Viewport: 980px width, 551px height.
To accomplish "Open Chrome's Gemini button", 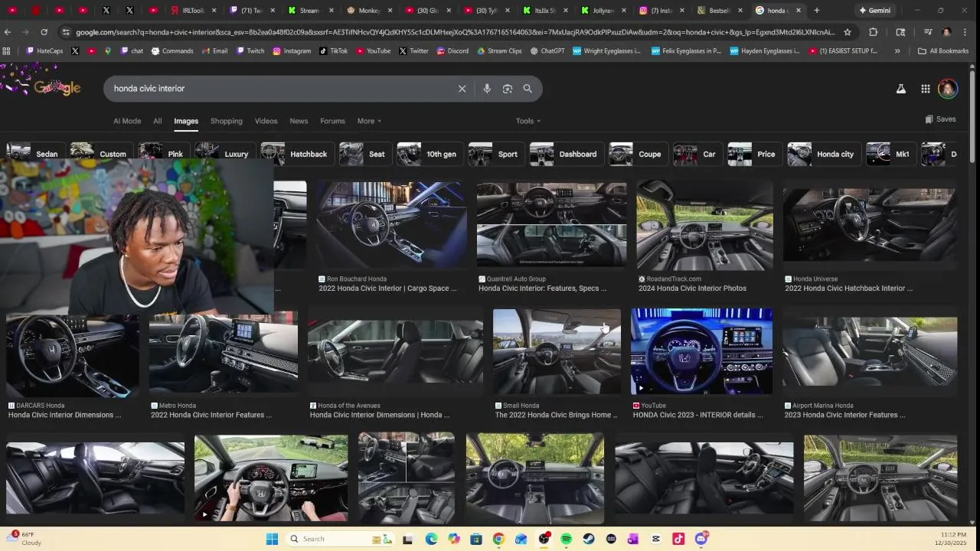I will pos(874,11).
